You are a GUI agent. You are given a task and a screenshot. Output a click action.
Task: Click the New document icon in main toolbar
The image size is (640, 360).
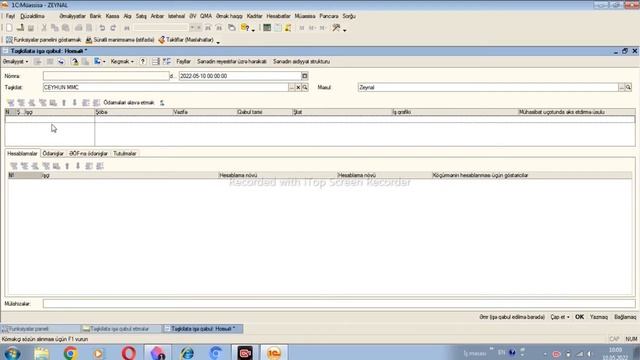pos(9,28)
